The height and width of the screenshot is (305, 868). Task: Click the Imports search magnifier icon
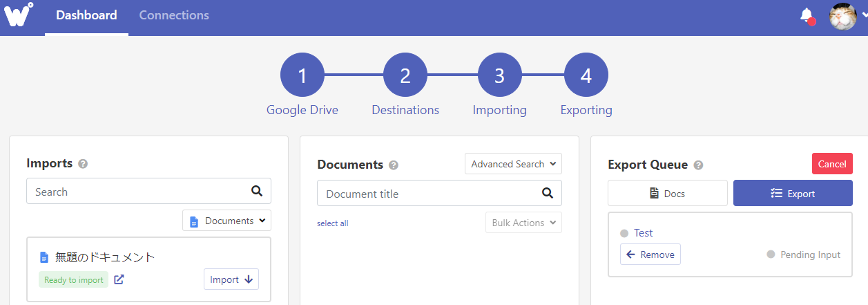pos(257,192)
